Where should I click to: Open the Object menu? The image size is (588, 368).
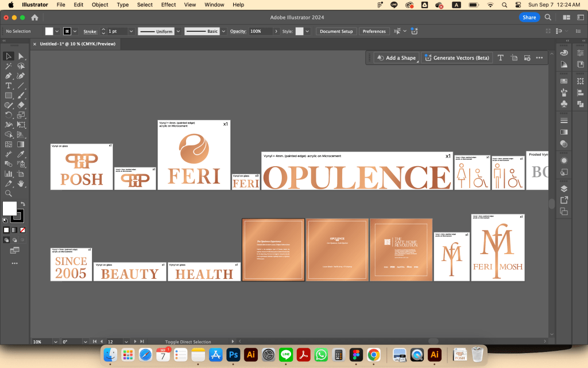point(100,5)
